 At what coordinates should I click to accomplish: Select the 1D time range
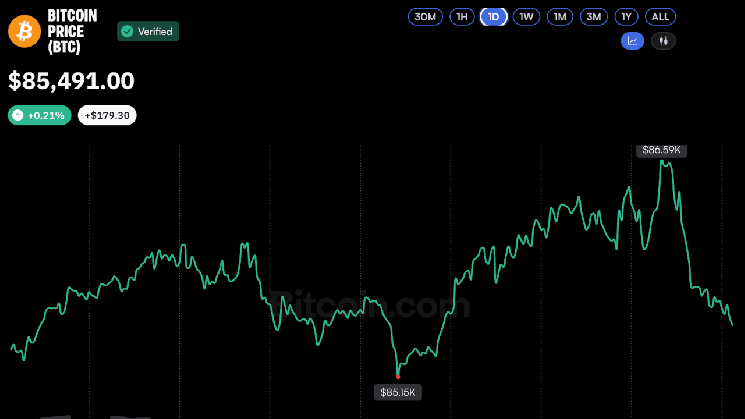pos(494,17)
